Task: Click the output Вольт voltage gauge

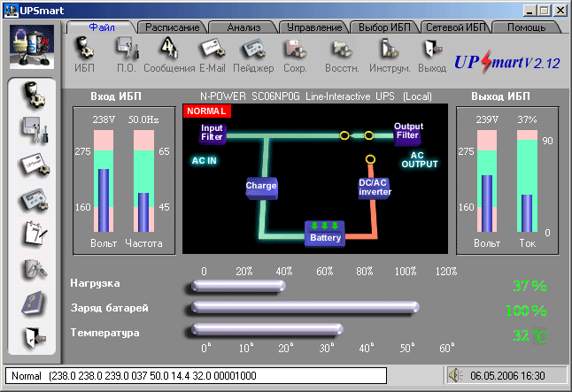Action: [x=487, y=181]
